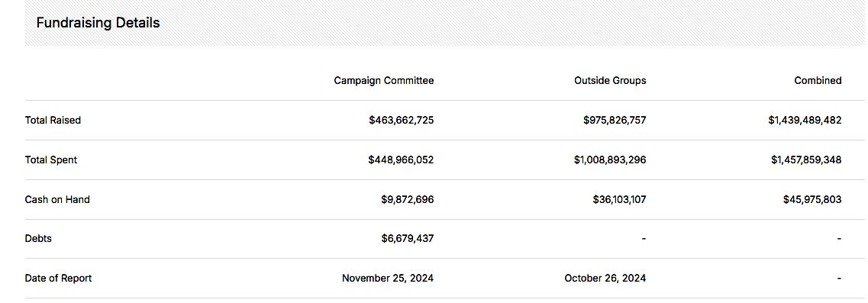Image resolution: width=868 pixels, height=303 pixels.
Task: Click the $975,826,757 outside groups value
Action: pyautogui.click(x=615, y=120)
